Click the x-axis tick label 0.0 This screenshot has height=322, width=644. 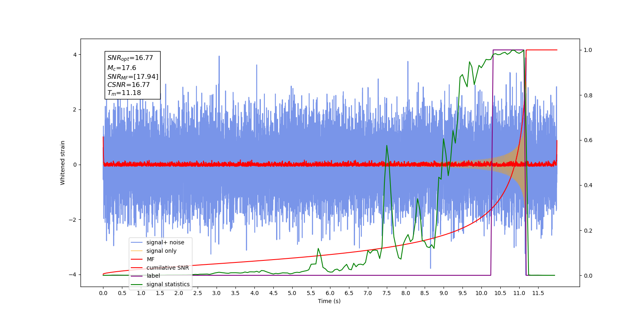103,293
